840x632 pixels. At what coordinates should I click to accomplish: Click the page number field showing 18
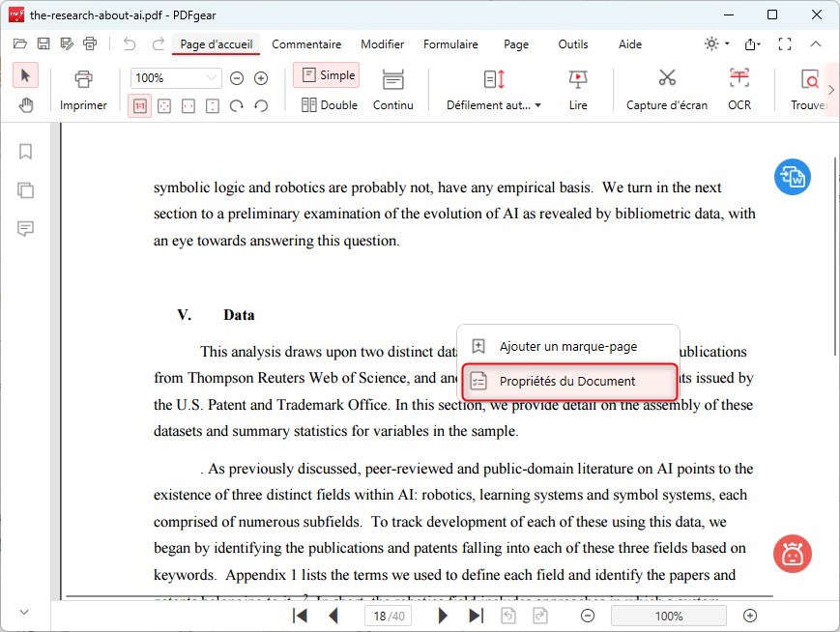(x=389, y=616)
